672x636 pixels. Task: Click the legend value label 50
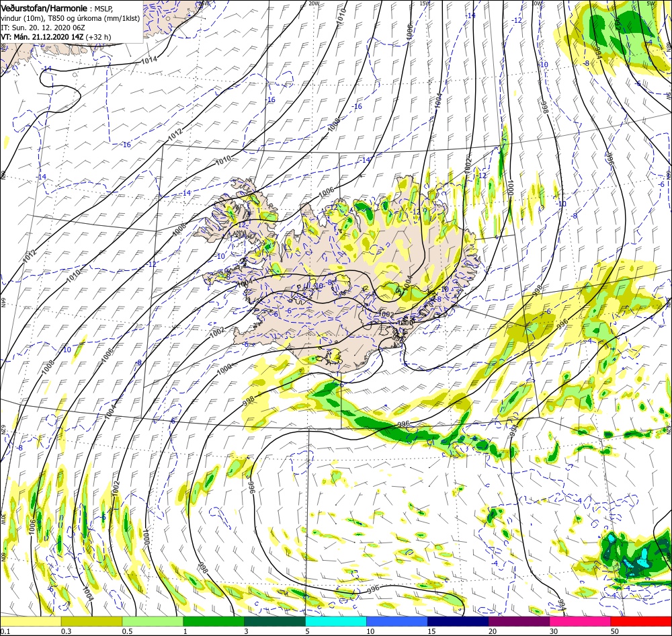click(615, 631)
